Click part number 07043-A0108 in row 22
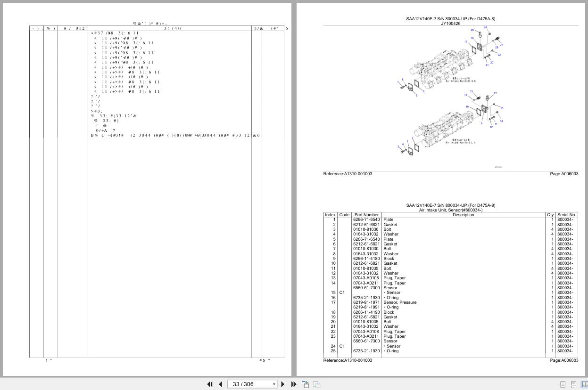This screenshot has width=588, height=390. (366, 332)
